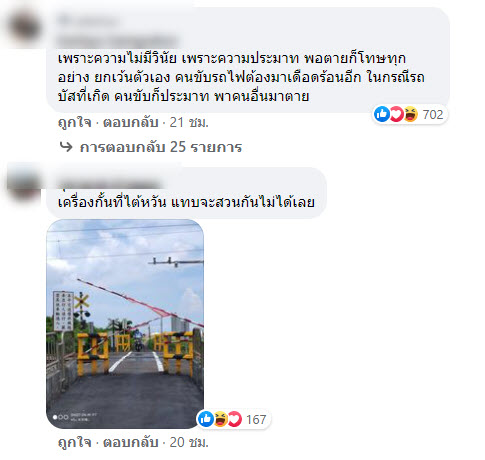
Task: Open the second commenter's blurred profile avatar
Action: [x=23, y=183]
